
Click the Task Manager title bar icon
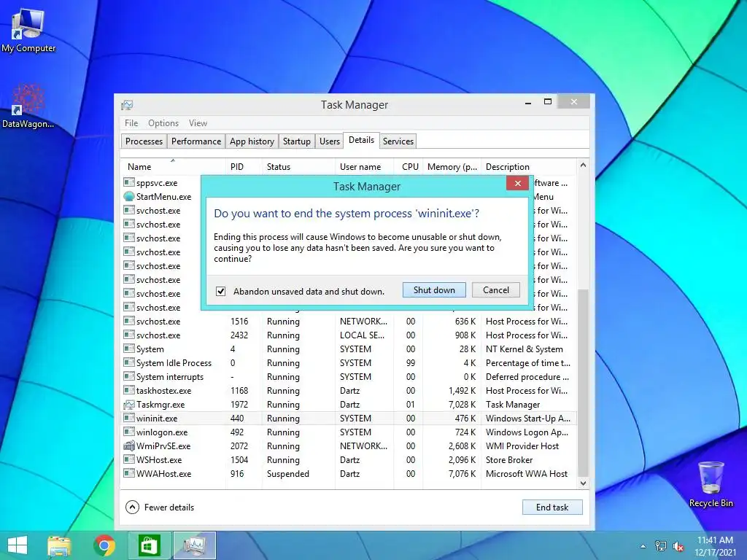tap(127, 105)
